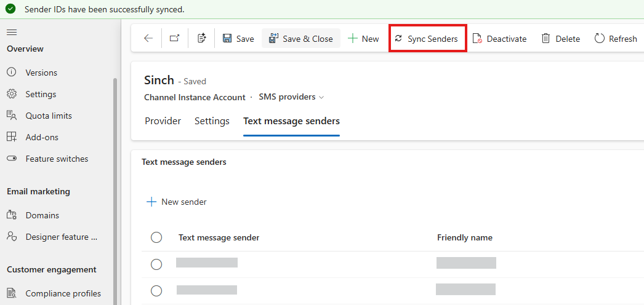
Task: Open Feature switches page
Action: pos(57,159)
